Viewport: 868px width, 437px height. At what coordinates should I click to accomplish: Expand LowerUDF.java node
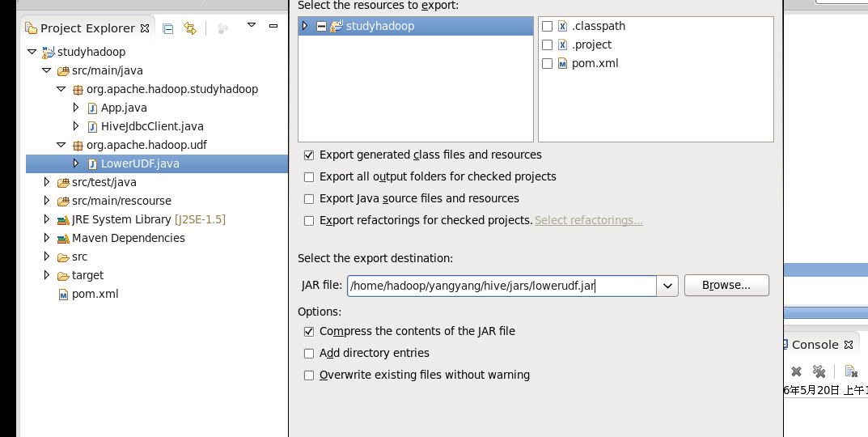pyautogui.click(x=76, y=163)
